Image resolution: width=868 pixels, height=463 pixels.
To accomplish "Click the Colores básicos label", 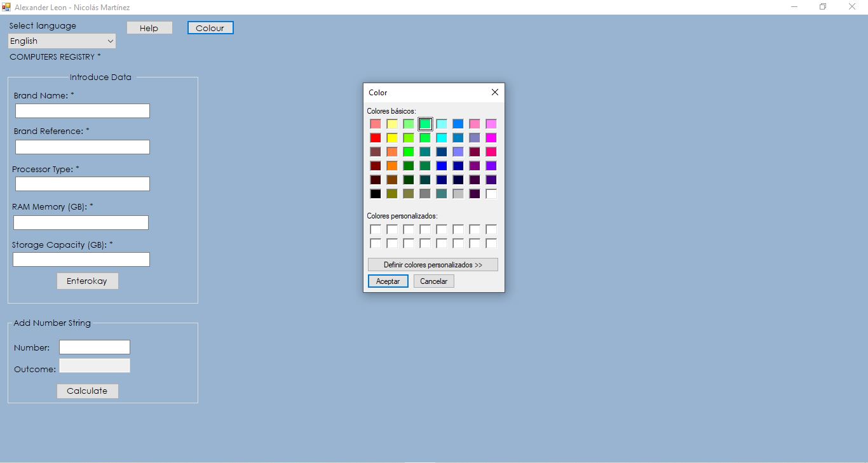I will (391, 111).
